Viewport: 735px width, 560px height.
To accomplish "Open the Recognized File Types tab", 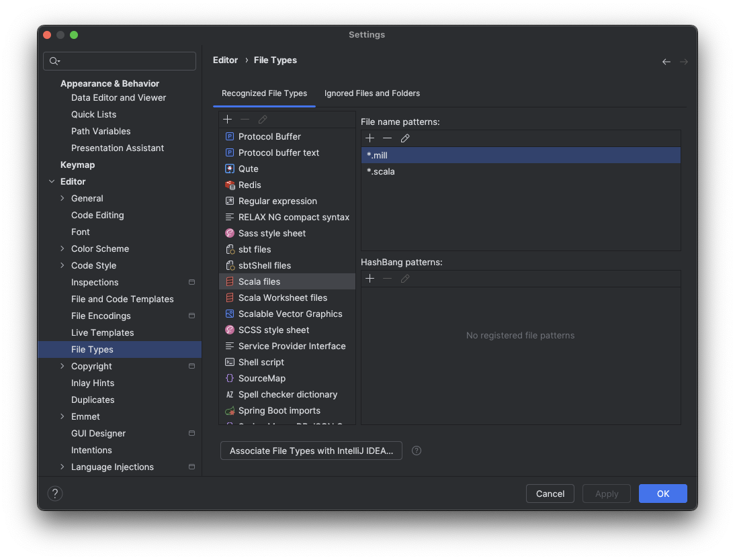I will pyautogui.click(x=264, y=93).
